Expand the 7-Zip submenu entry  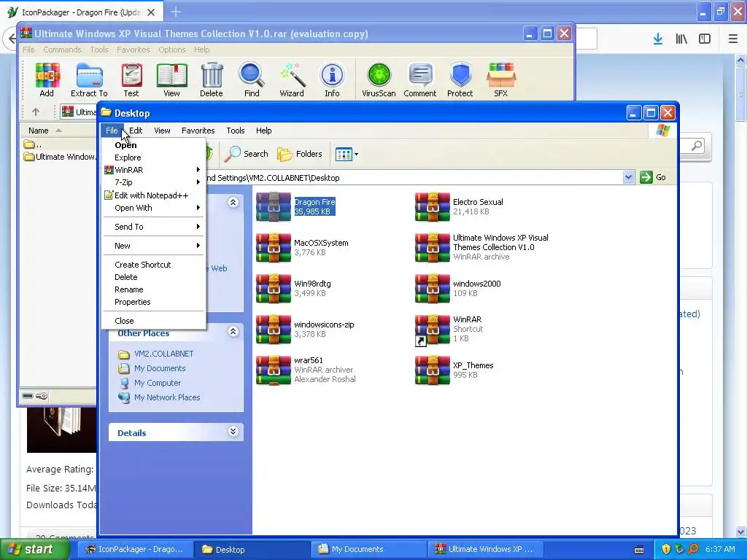153,182
